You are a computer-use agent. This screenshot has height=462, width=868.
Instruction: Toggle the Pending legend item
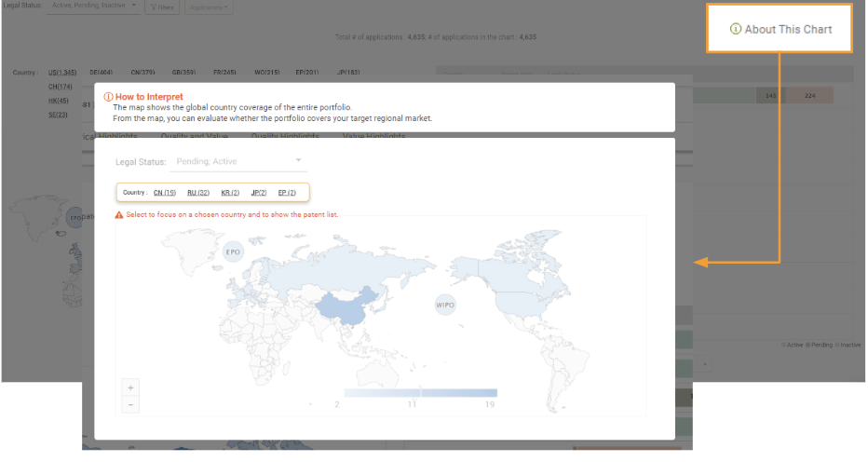[x=819, y=346]
